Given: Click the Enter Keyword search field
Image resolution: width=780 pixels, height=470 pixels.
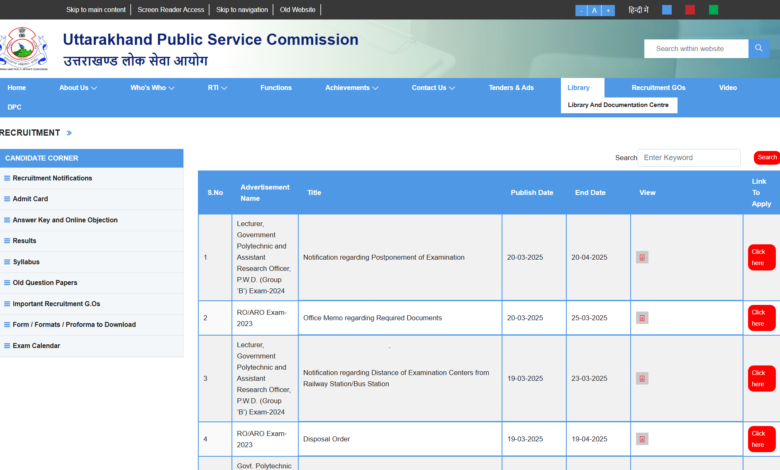Looking at the screenshot, I should pos(689,158).
